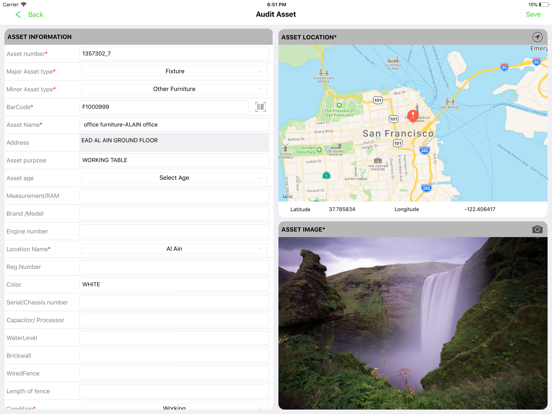The image size is (552, 414).
Task: Focus the Measurement/RAM field
Action: 174,196
